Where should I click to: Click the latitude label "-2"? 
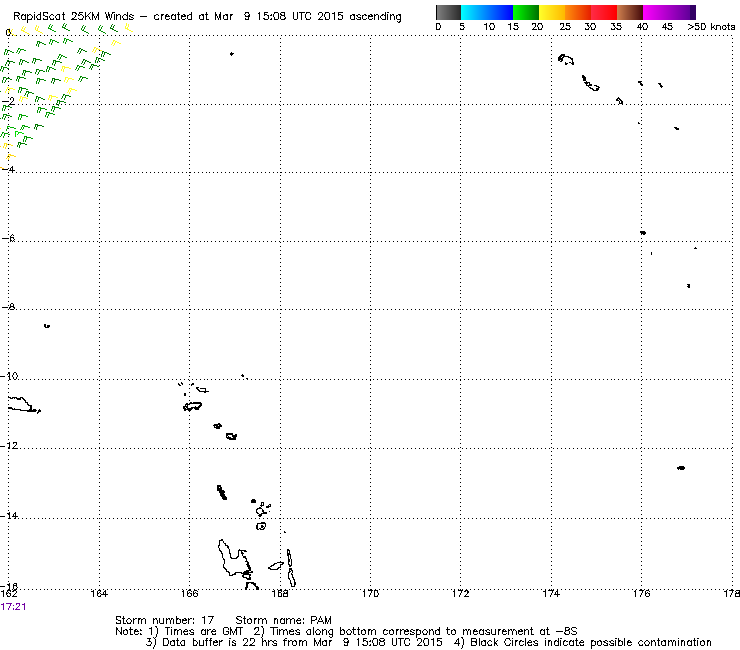tap(8, 101)
